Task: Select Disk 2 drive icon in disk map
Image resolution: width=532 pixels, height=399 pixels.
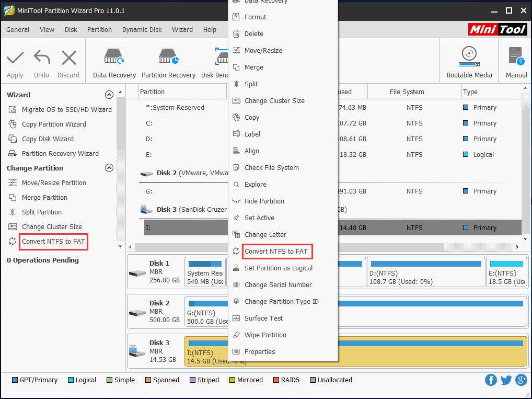Action: tap(137, 312)
